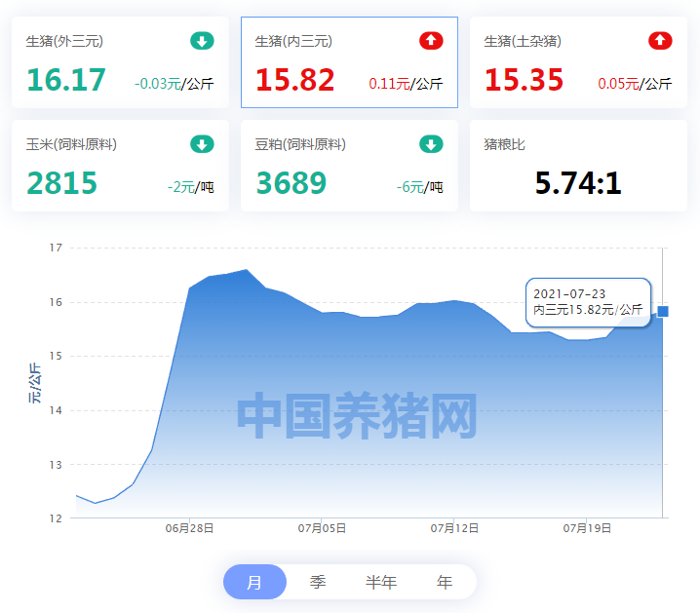Click the 3689 soybean meal price value
Screen dimensions: 700x613
point(292,183)
